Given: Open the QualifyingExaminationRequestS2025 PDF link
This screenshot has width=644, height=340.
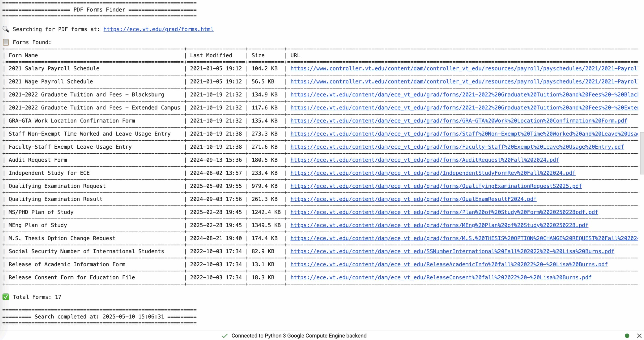Looking at the screenshot, I should (x=436, y=186).
